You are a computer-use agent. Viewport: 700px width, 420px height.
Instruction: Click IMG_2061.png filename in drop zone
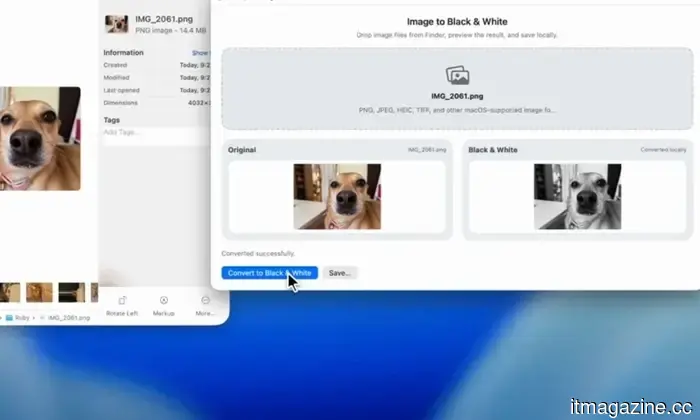(457, 96)
